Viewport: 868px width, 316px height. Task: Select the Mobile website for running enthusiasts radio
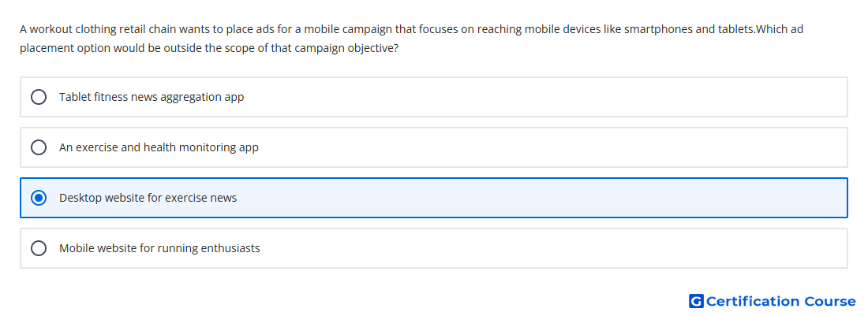[x=39, y=248]
